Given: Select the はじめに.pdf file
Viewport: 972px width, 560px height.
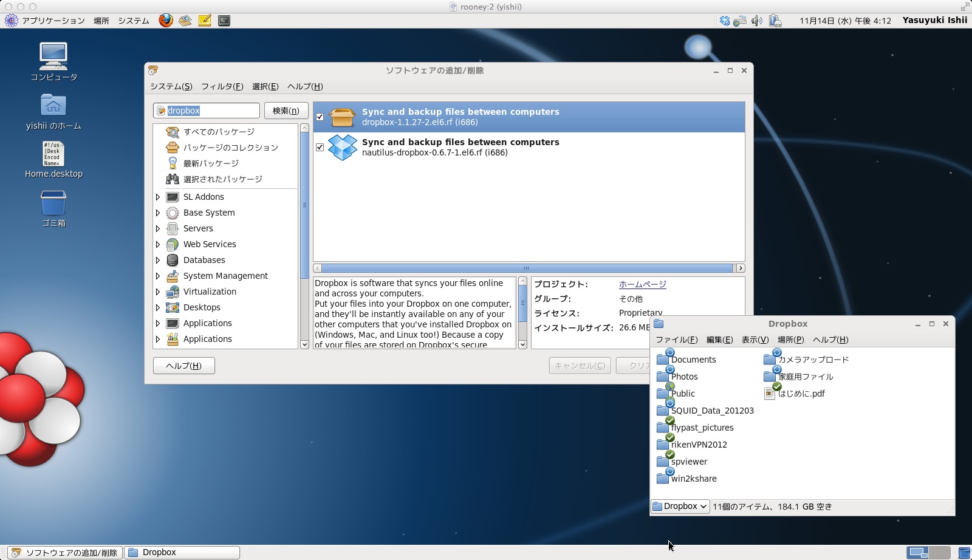Looking at the screenshot, I should (794, 393).
